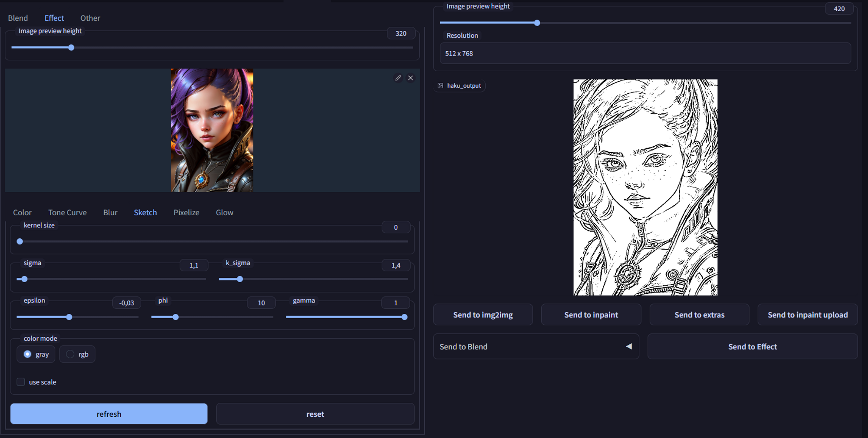Open the Glow effect tab
Screen dimensions: 868x438
click(224, 213)
